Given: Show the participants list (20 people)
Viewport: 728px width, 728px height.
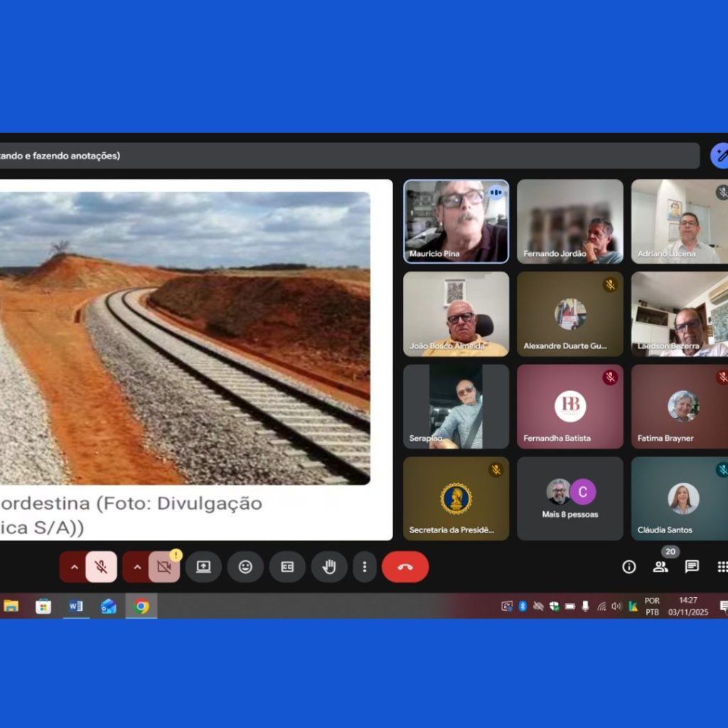Looking at the screenshot, I should pos(660,567).
